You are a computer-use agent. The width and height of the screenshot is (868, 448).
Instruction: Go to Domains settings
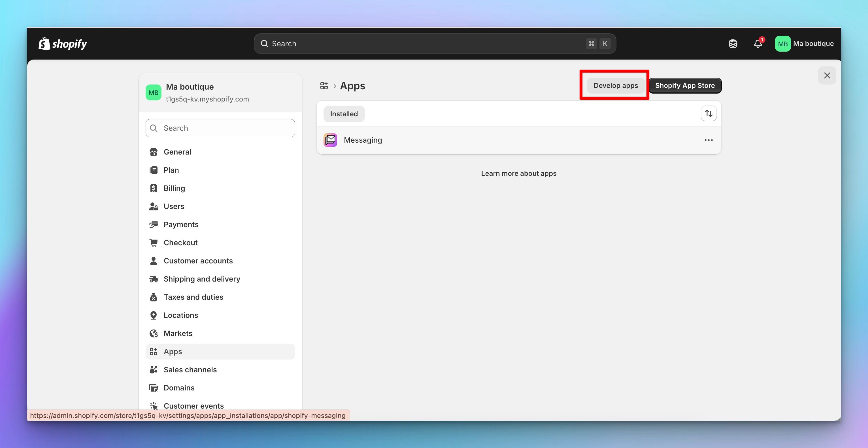tap(220, 388)
